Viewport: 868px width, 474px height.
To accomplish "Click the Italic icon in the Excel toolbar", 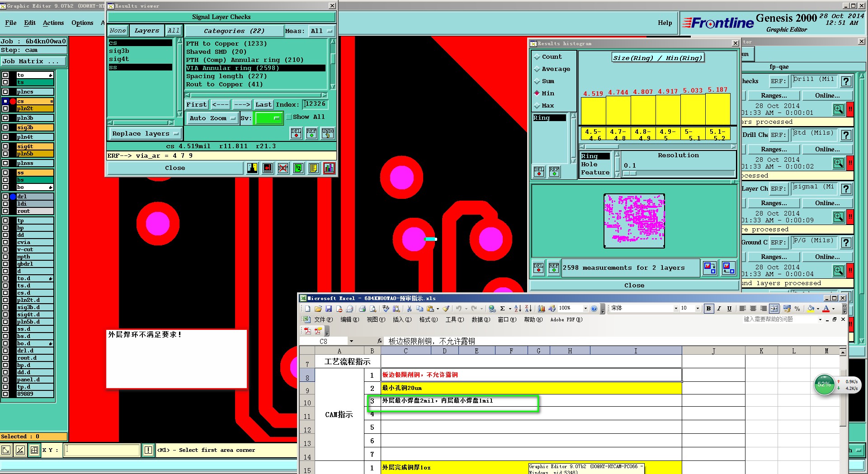I will 719,309.
